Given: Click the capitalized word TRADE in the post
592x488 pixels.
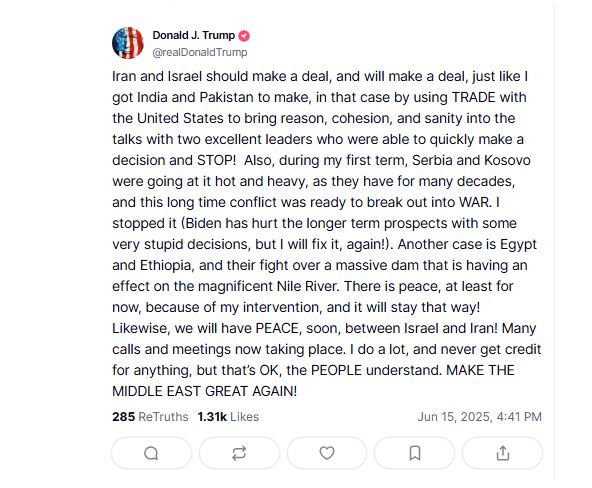Looking at the screenshot, I should 473,97.
